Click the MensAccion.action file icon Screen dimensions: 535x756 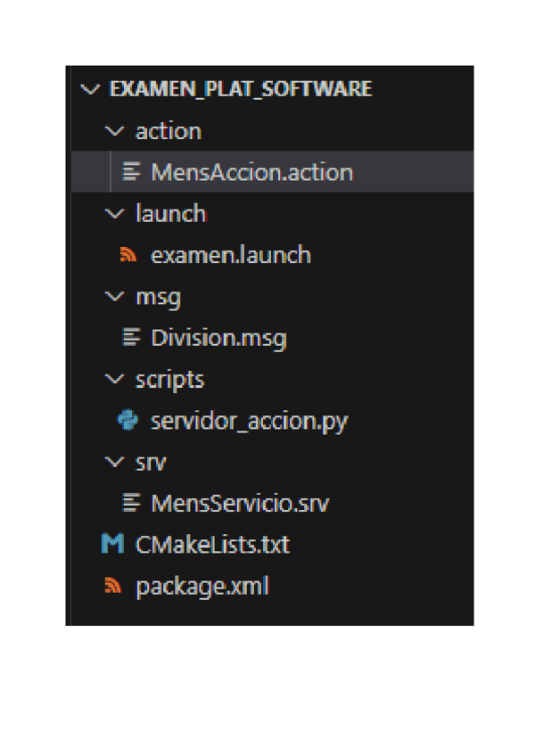tap(132, 172)
